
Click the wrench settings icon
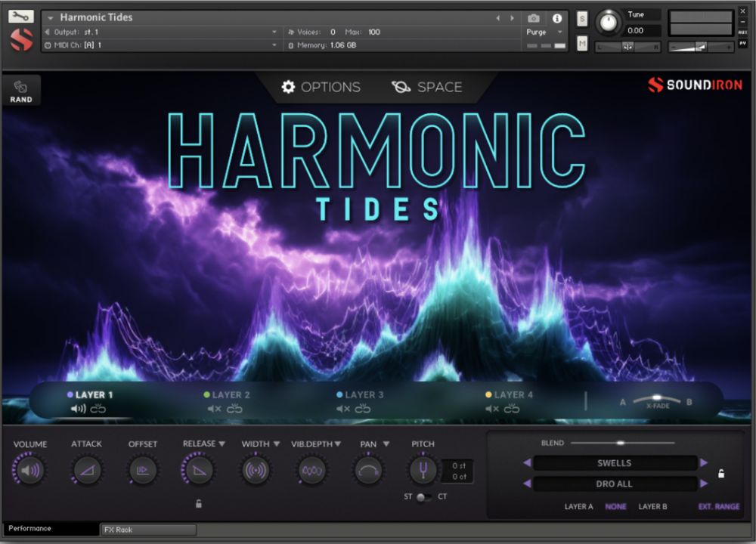pyautogui.click(x=22, y=16)
